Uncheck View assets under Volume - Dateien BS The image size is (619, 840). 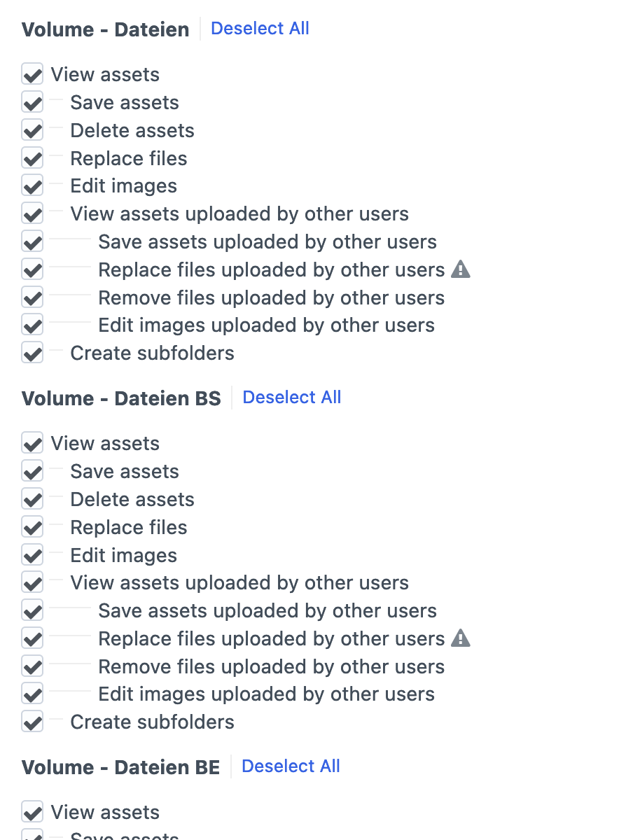click(32, 442)
